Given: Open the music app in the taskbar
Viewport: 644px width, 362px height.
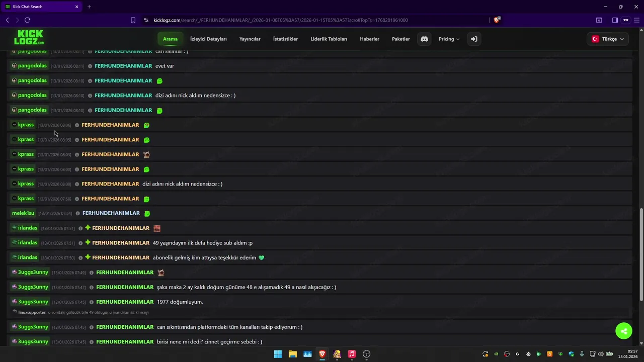Looking at the screenshot, I should tap(352, 354).
